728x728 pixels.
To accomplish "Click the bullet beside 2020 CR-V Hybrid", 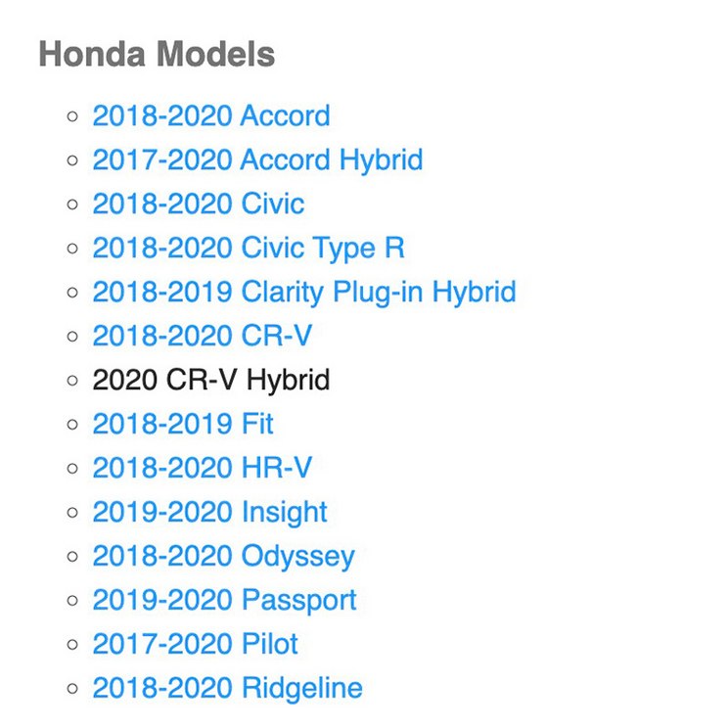I will click(x=72, y=381).
